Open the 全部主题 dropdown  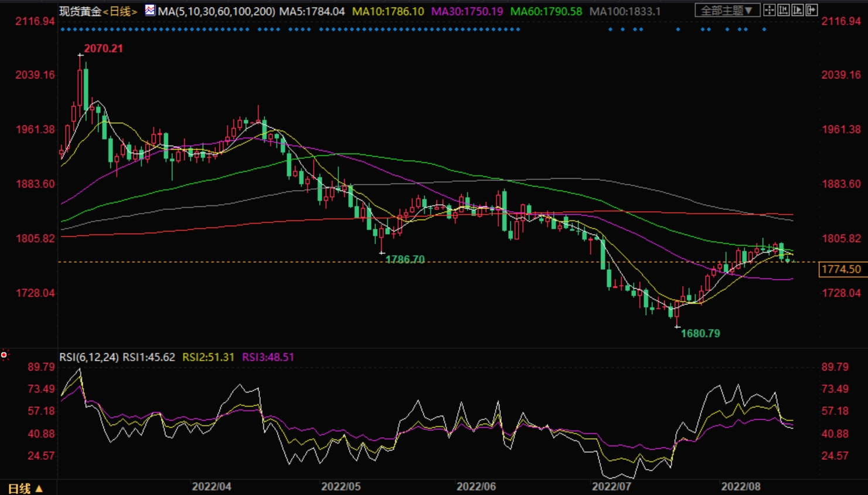point(727,11)
